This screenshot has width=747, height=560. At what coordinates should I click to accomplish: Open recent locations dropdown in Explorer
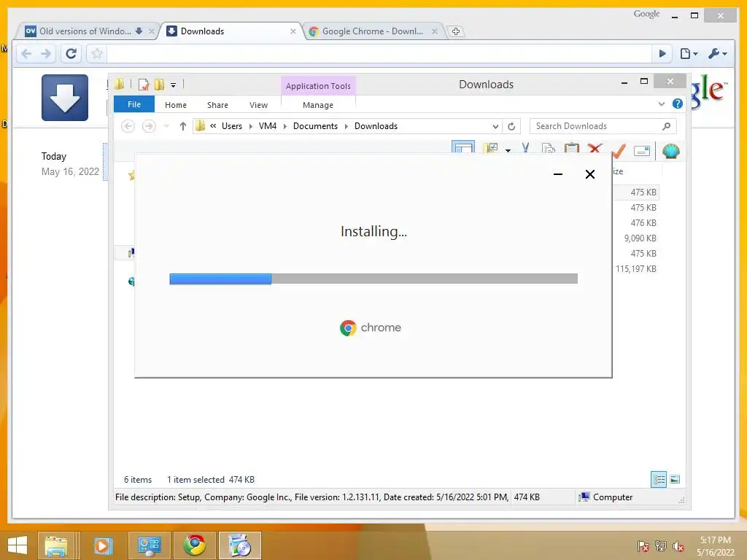tap(166, 126)
